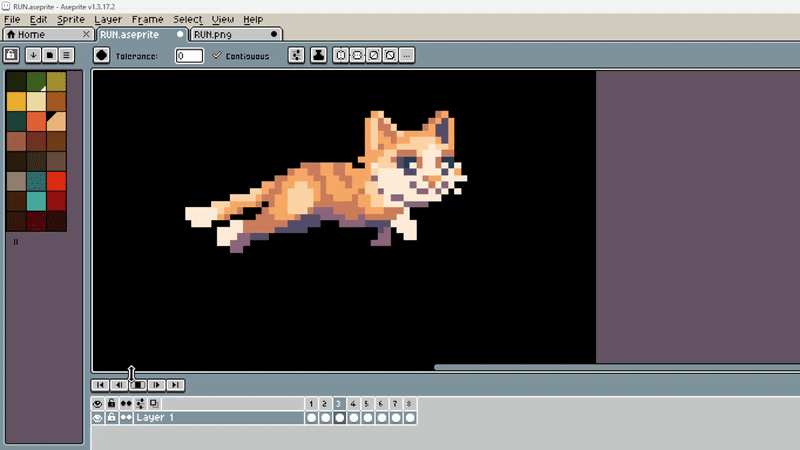The height and width of the screenshot is (450, 800).
Task: Toggle onion skin icon in timeline header
Action: click(154, 404)
